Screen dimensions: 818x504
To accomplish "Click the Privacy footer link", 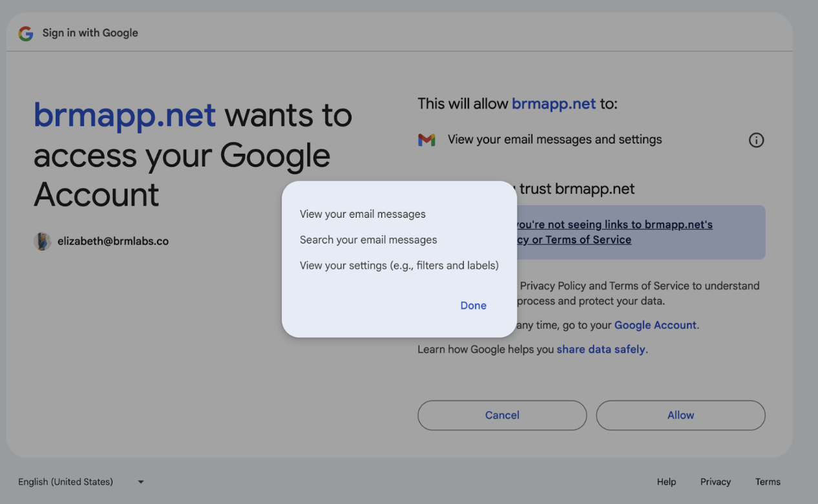I will (x=715, y=482).
